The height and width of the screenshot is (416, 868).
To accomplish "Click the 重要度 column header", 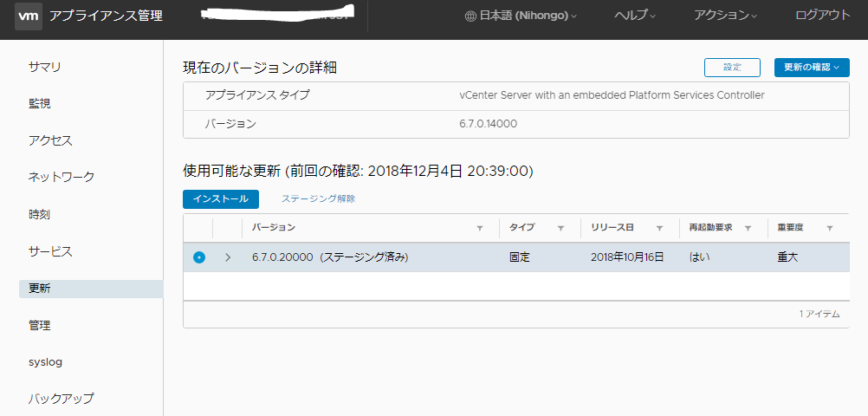I will pos(793,228).
